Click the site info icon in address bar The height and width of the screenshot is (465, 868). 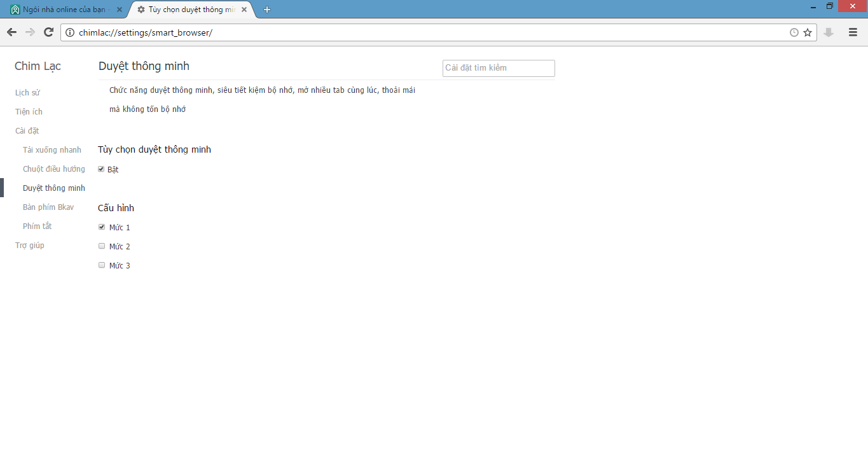[x=70, y=32]
